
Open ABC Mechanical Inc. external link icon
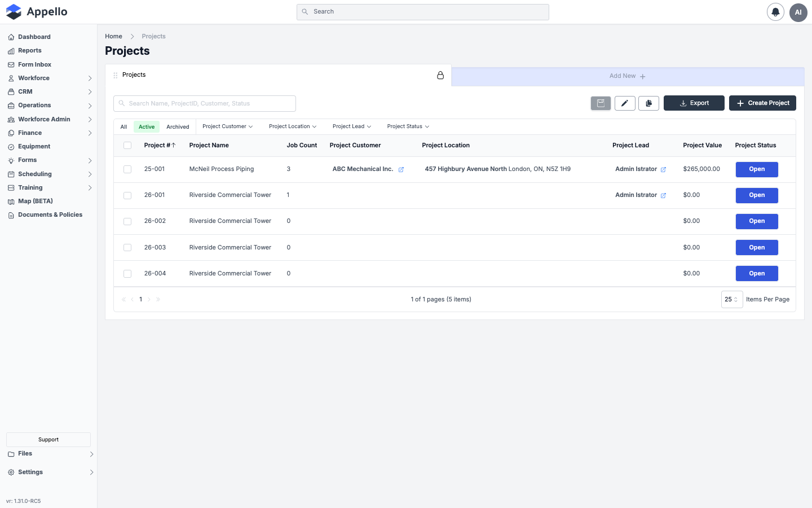[401, 169]
